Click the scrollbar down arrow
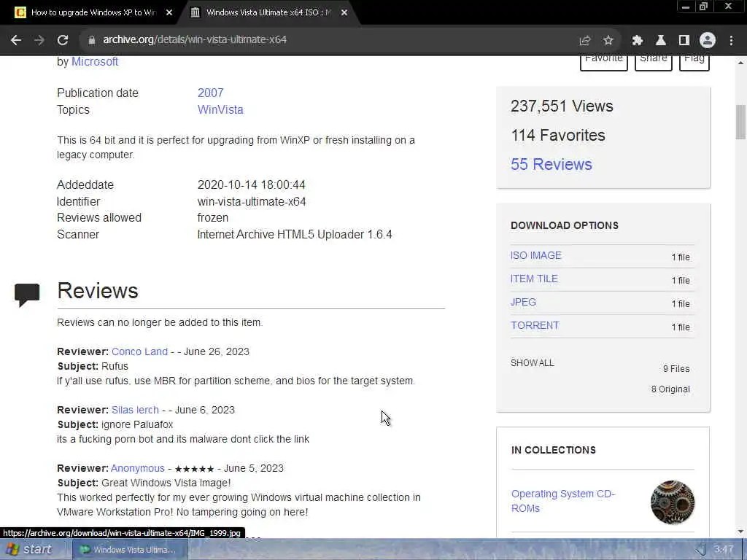This screenshot has width=747, height=560. click(x=740, y=532)
